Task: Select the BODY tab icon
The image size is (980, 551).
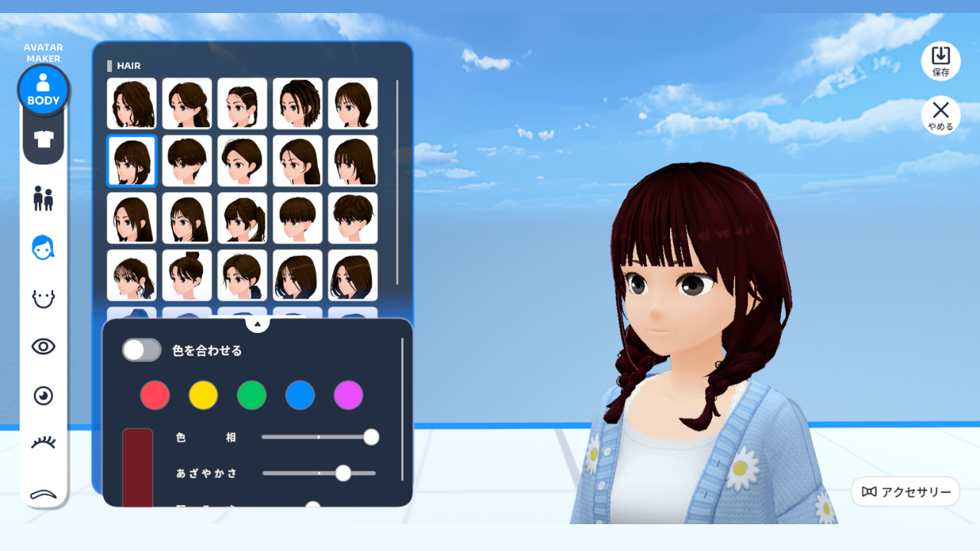Action: (x=44, y=90)
